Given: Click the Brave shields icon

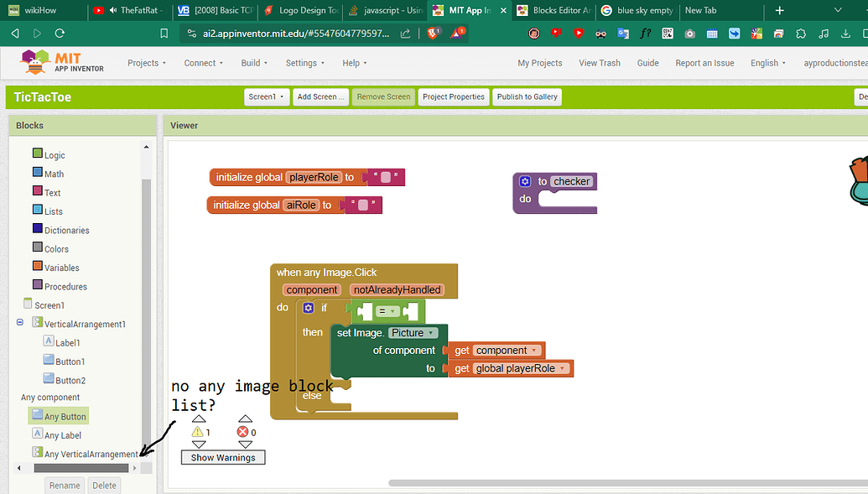Looking at the screenshot, I should tap(434, 34).
